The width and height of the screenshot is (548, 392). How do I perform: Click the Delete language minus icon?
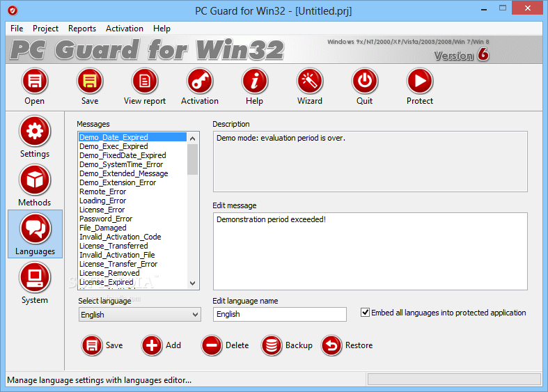[212, 345]
